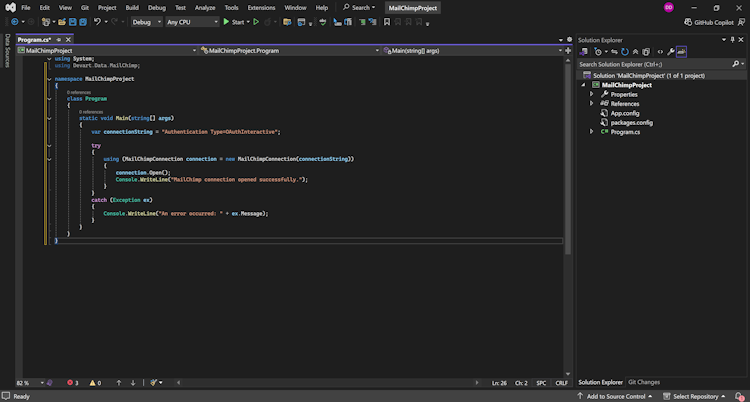Toggle pin on Program.cs tab
750x402 pixels.
click(x=57, y=40)
